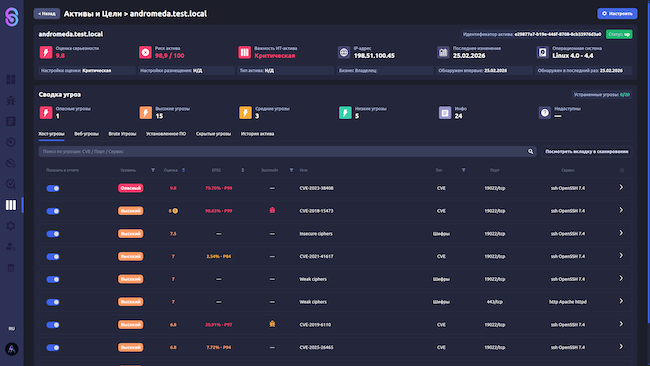Toggle report visibility for CVE-2023-38408
Image resolution: width=650 pixels, height=366 pixels.
[53, 188]
